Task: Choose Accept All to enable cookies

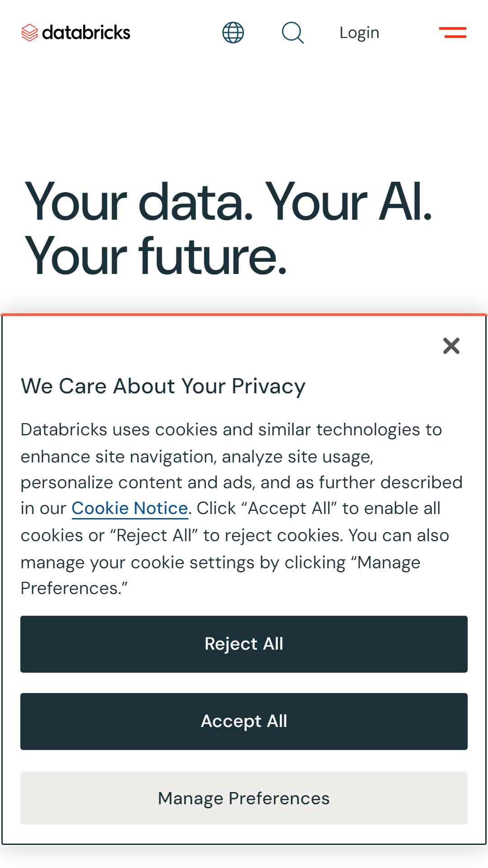Action: pyautogui.click(x=244, y=722)
